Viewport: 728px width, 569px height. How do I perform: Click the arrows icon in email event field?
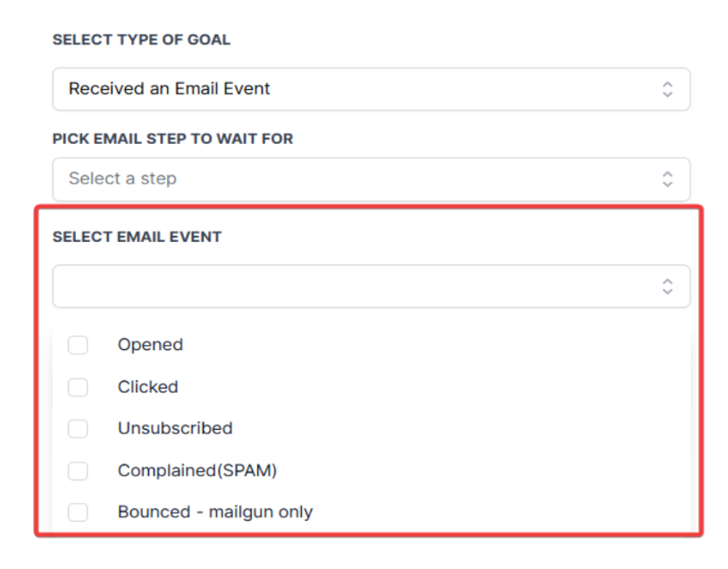[666, 286]
